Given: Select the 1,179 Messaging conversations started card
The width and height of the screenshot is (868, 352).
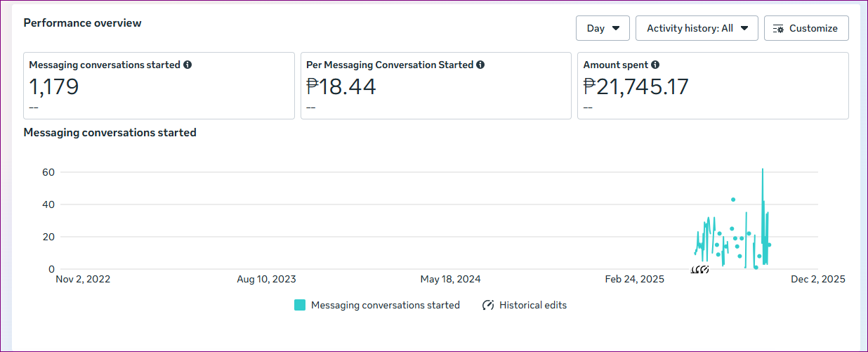Looking at the screenshot, I should coord(159,86).
